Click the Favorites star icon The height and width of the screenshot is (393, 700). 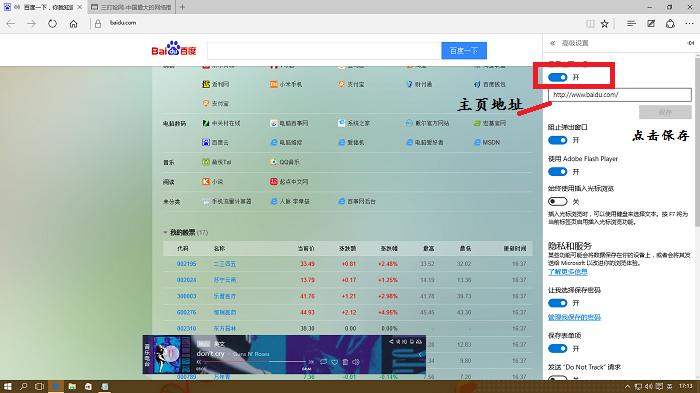click(x=604, y=24)
